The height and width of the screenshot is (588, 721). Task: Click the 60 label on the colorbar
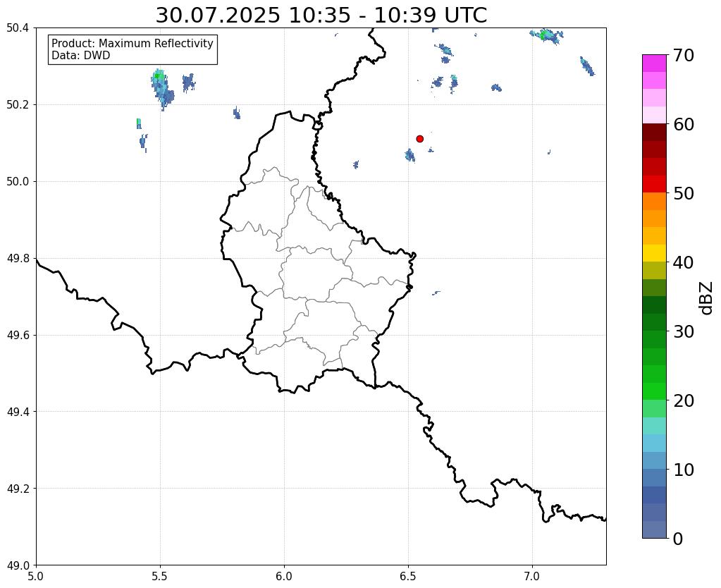(684, 124)
